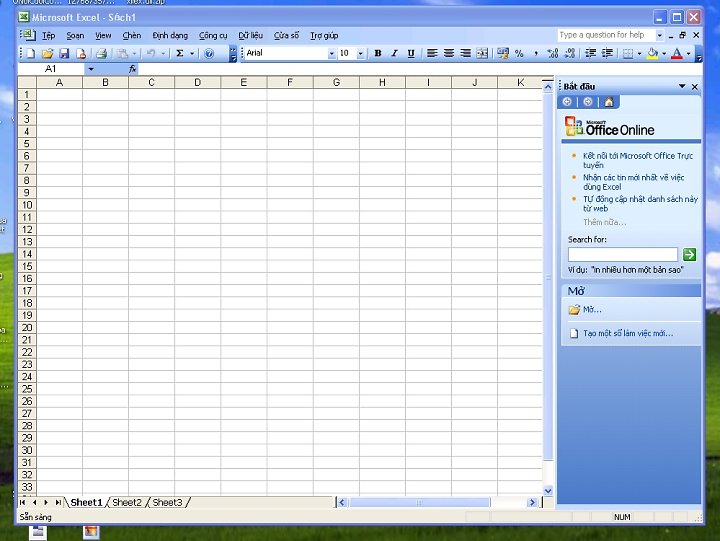Expand the Name Box dropdown arrow
720x541 pixels.
coord(91,69)
